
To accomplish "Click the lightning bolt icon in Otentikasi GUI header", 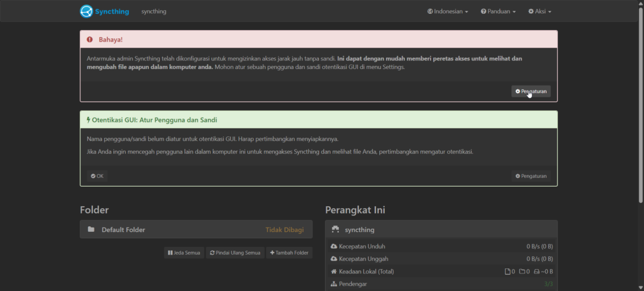I will 88,120.
